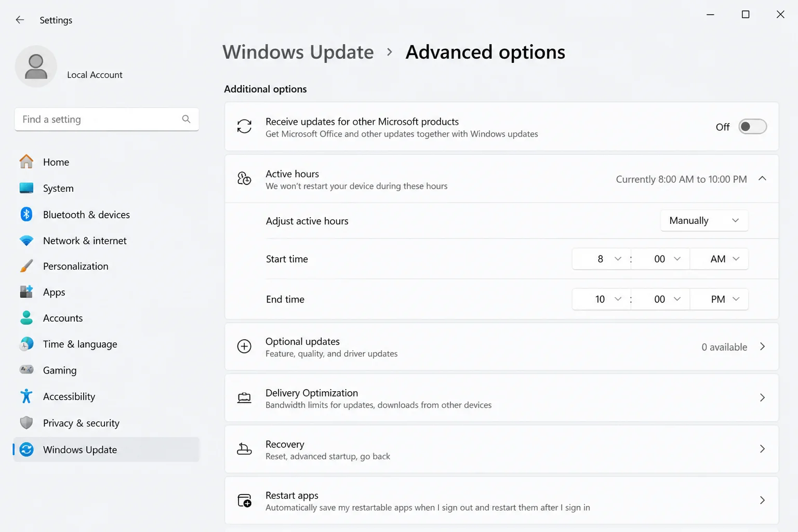Open Accounts settings page
798x532 pixels.
click(x=107, y=318)
